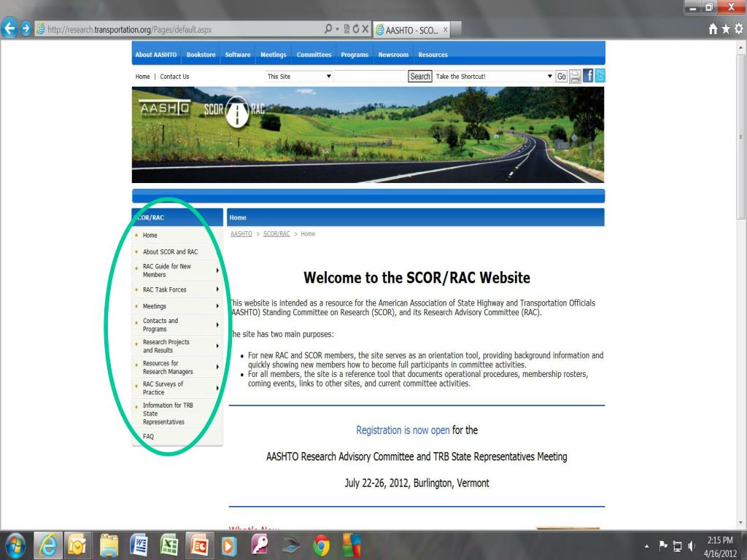Click the AASHTO logo in banner
Viewport: 747px width, 560px height.
click(164, 108)
